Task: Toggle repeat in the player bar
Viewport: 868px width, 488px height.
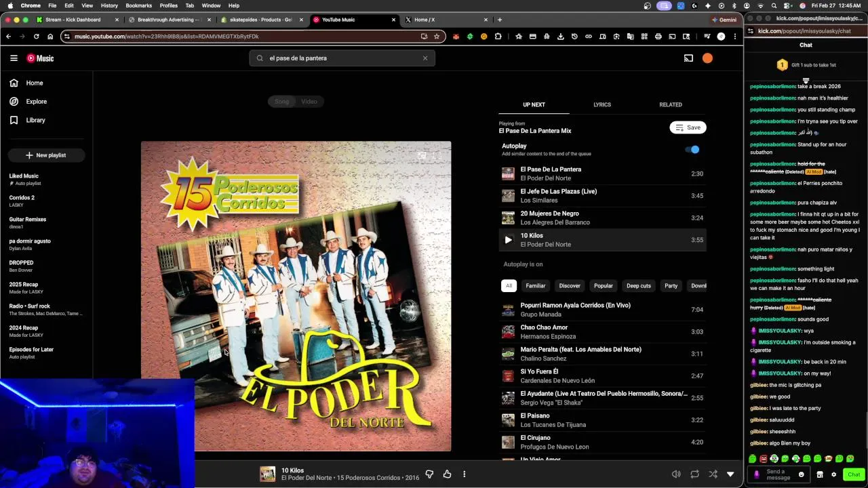Action: [694, 474]
